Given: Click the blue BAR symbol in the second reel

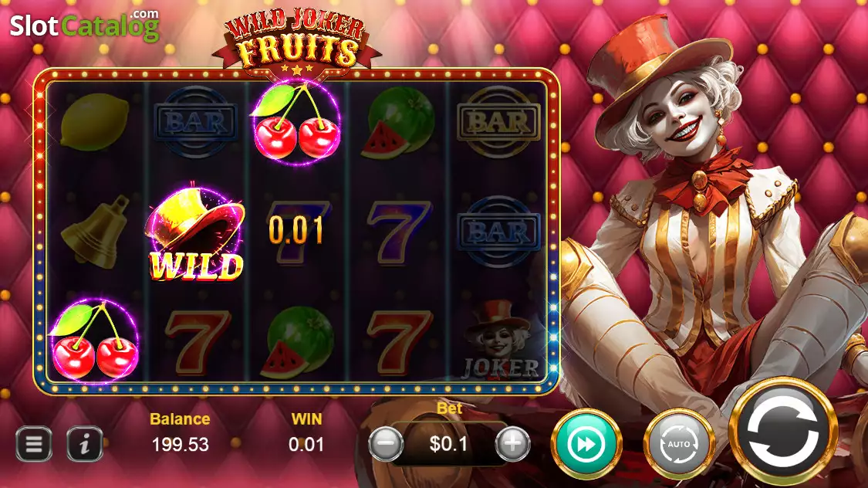Looking at the screenshot, I should point(195,122).
